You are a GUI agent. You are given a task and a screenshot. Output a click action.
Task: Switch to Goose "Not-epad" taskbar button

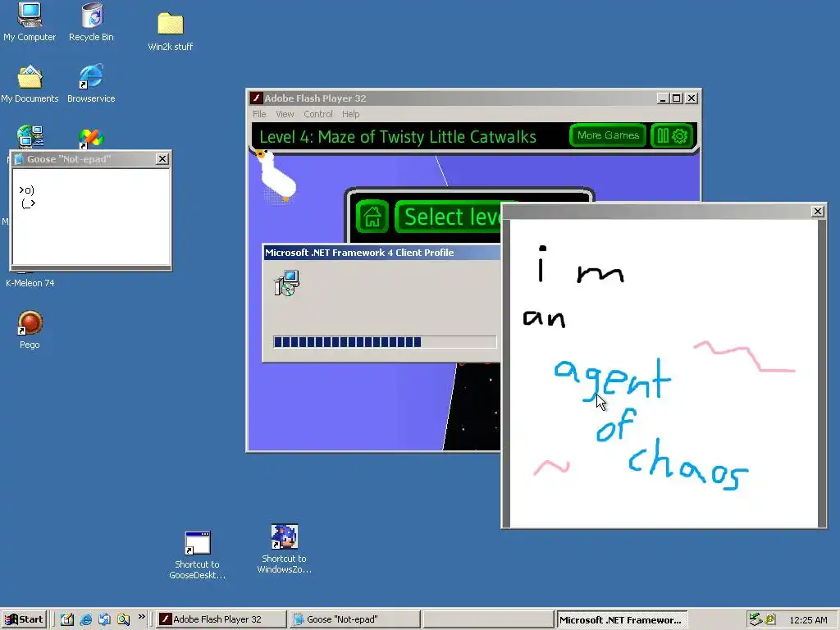click(x=355, y=619)
